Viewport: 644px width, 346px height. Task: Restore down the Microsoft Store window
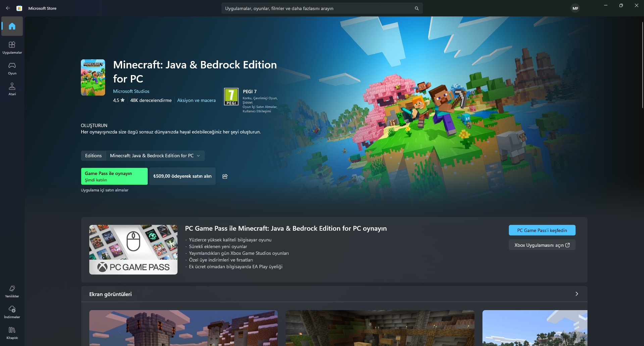click(621, 5)
